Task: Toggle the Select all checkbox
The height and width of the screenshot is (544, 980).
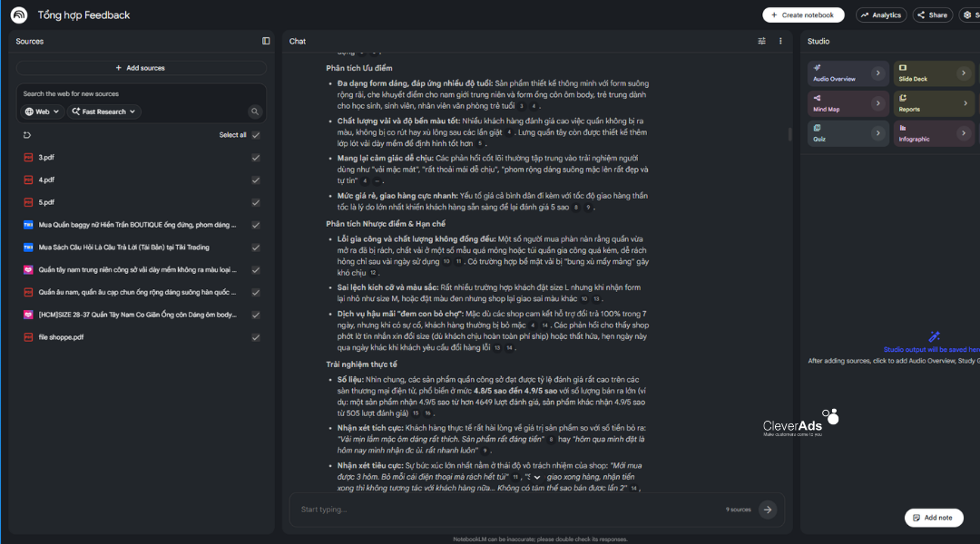Action: (x=256, y=135)
